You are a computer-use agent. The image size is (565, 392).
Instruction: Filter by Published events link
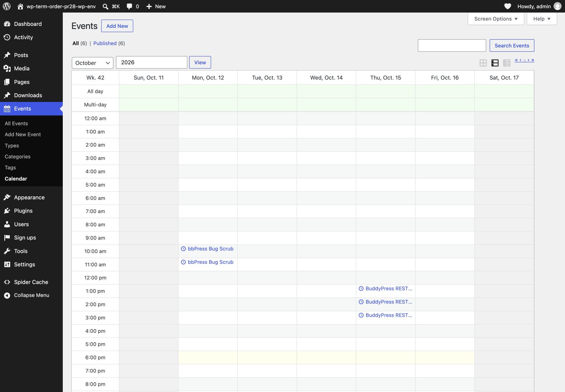coord(105,43)
